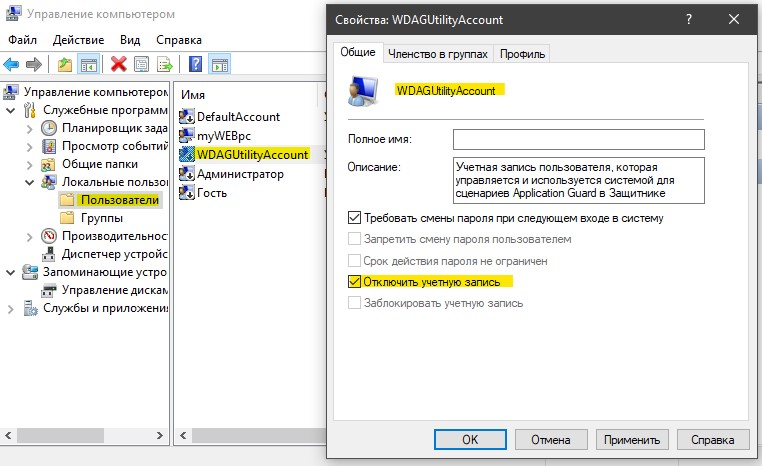
Task: Click the Storage devices icon in tree
Action: tap(30, 272)
